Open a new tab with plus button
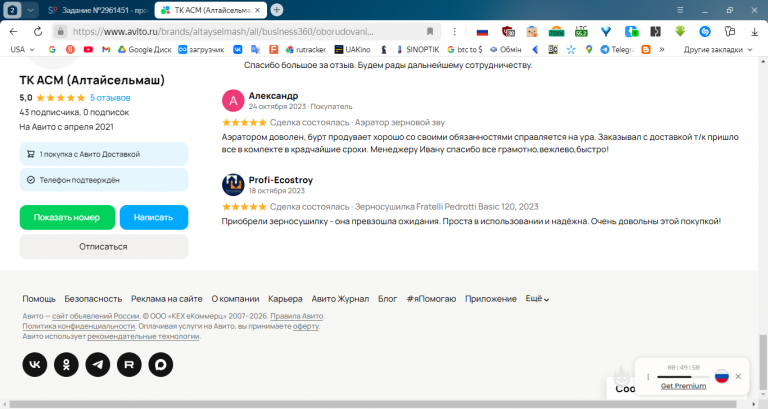The width and height of the screenshot is (768, 409). 277,10
